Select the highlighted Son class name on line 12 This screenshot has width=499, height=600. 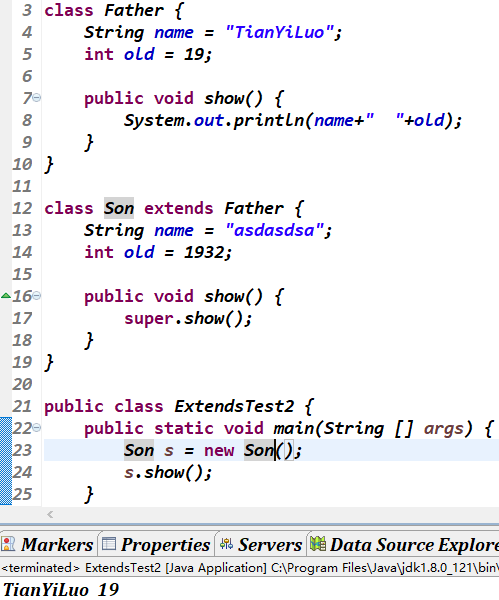[119, 209]
